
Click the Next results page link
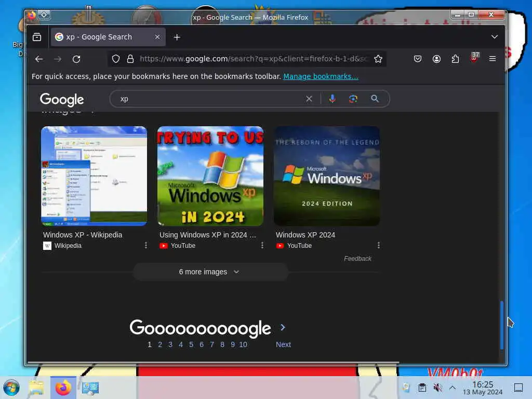tap(283, 344)
